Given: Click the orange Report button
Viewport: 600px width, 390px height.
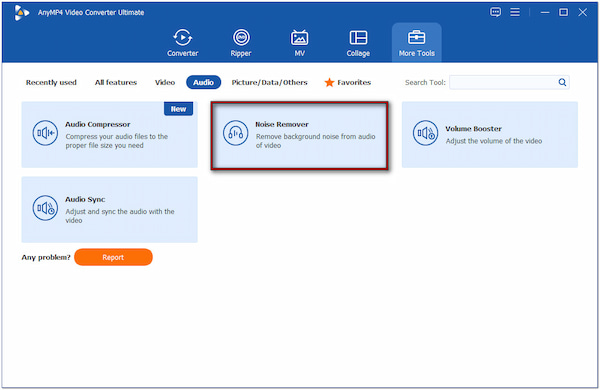Looking at the screenshot, I should [x=113, y=257].
